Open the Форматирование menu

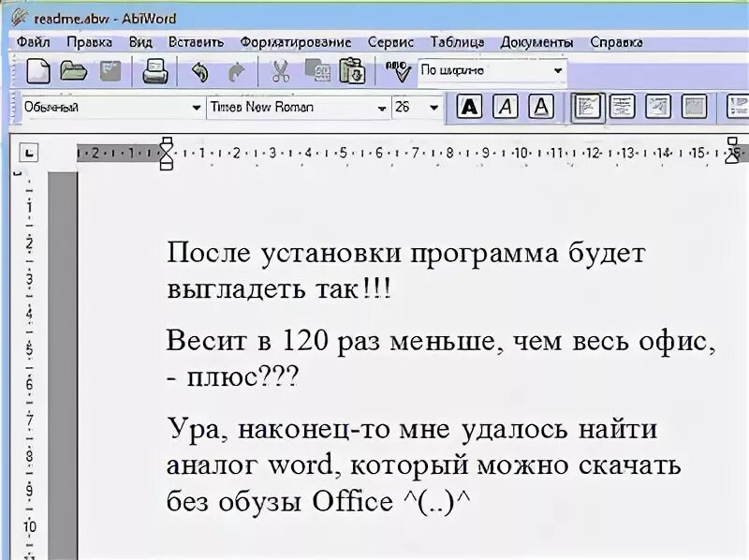296,42
